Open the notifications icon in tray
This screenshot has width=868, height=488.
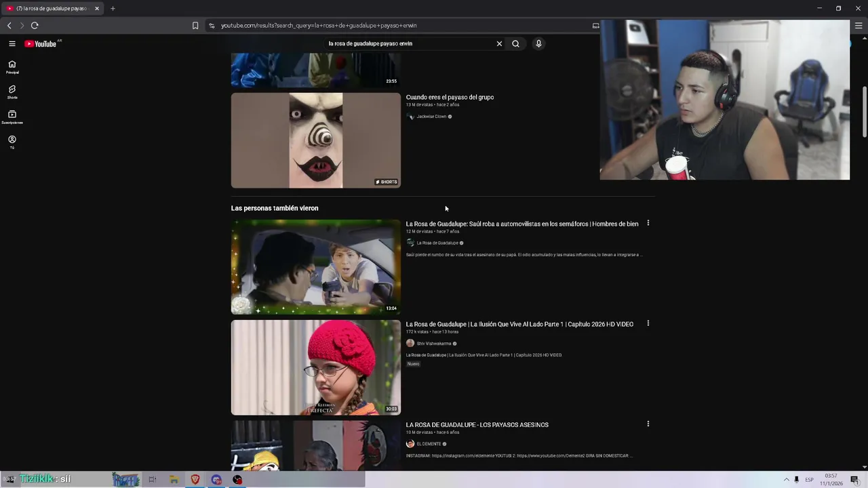[854, 480]
